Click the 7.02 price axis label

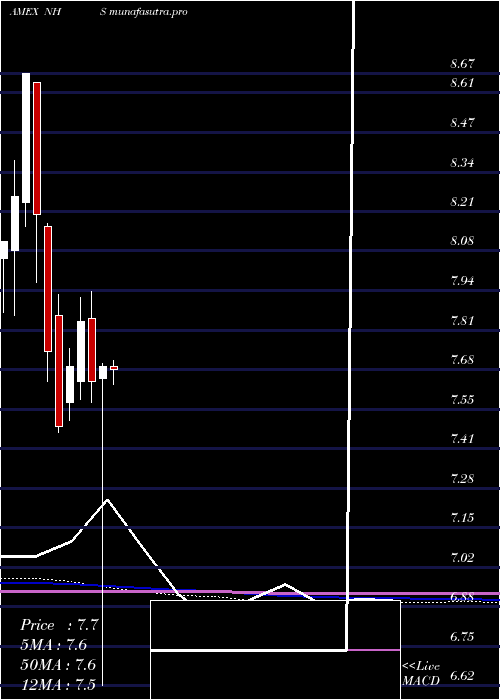[x=462, y=558]
